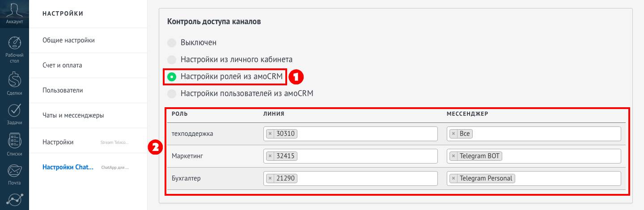Open Чаты и мессенджеры settings section
This screenshot has height=210, width=644.
[73, 115]
